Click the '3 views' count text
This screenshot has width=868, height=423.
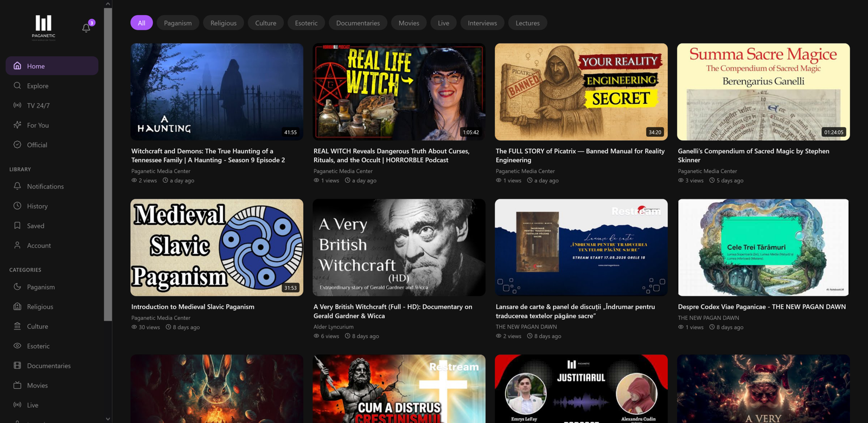(694, 180)
